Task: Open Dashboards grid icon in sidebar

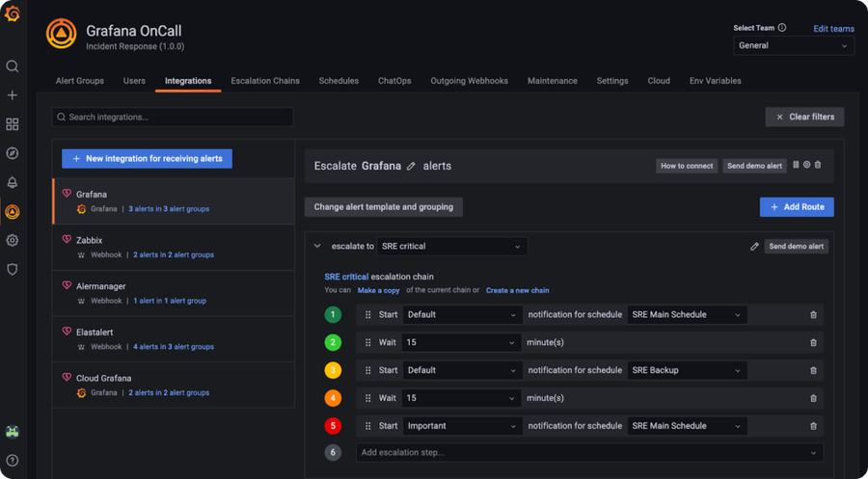Action: 13,124
